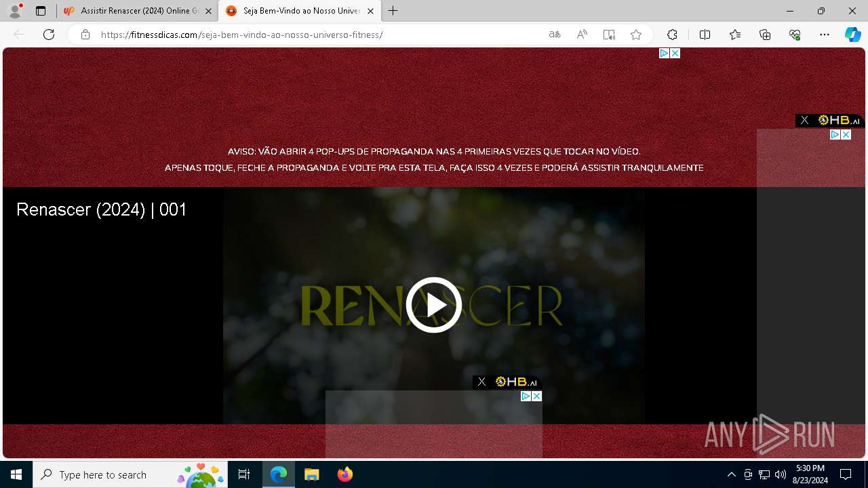
Task: Enter Immersive Reader mode
Action: tap(609, 35)
